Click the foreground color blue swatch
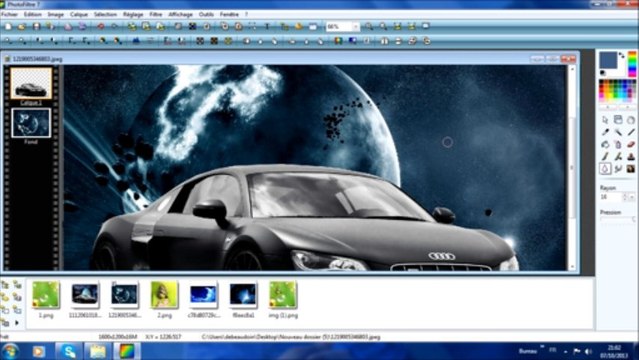The height and width of the screenshot is (360, 639). (x=608, y=60)
